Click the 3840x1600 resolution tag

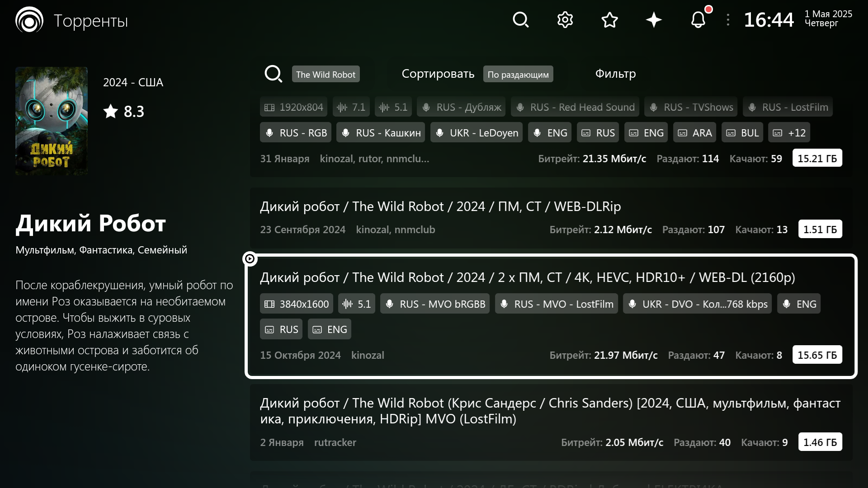(297, 304)
